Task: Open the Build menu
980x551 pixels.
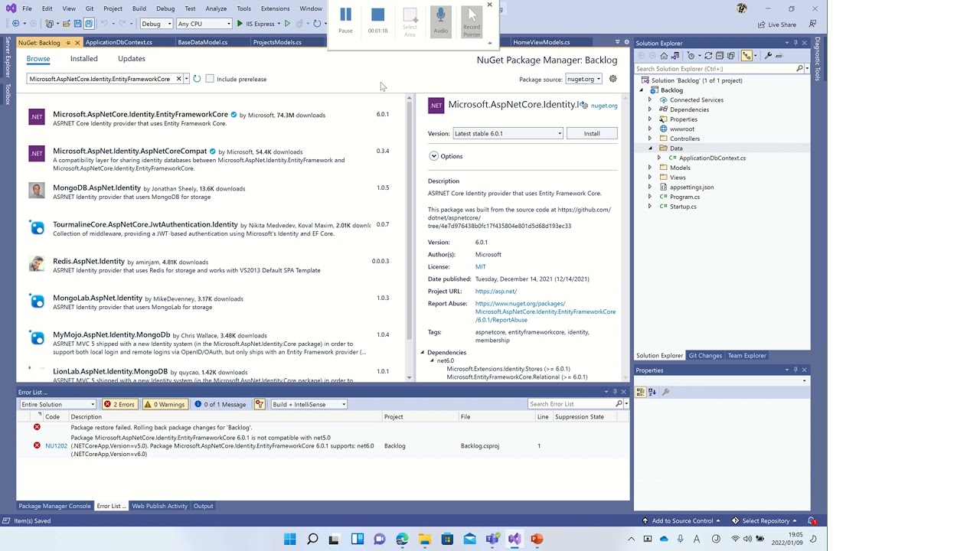Action: (139, 8)
